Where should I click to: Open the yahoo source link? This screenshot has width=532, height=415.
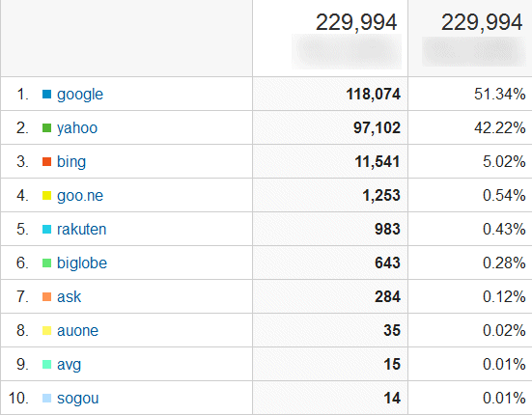click(x=77, y=128)
